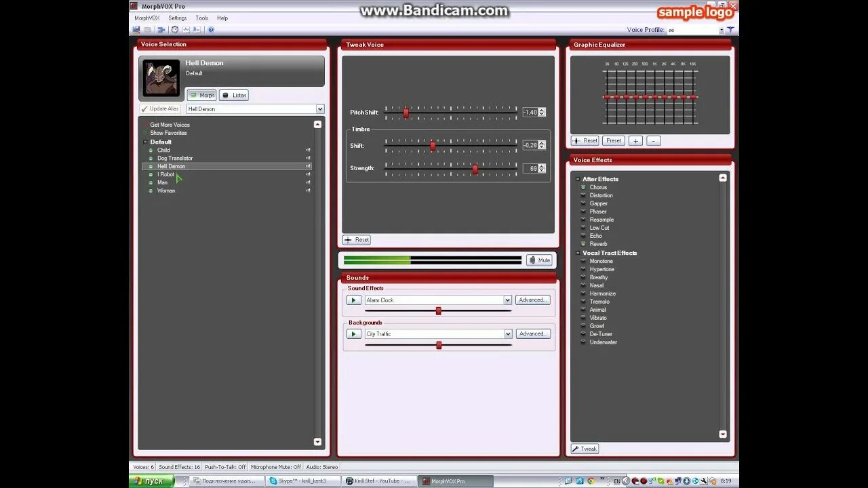The height and width of the screenshot is (488, 868).
Task: Switch to Skype window in taskbar
Action: 301,481
